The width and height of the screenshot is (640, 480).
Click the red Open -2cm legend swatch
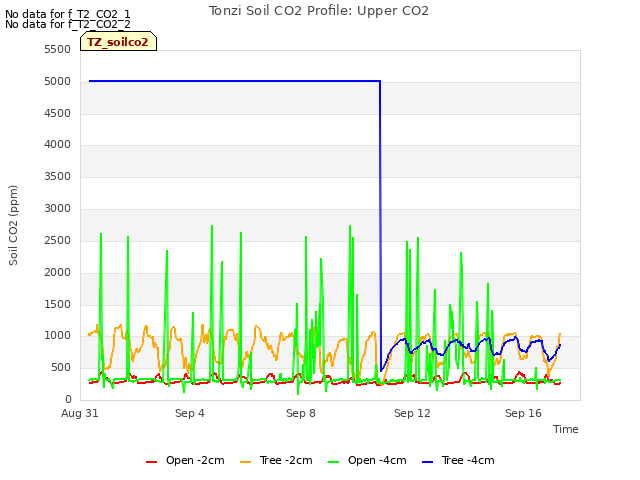(x=151, y=462)
